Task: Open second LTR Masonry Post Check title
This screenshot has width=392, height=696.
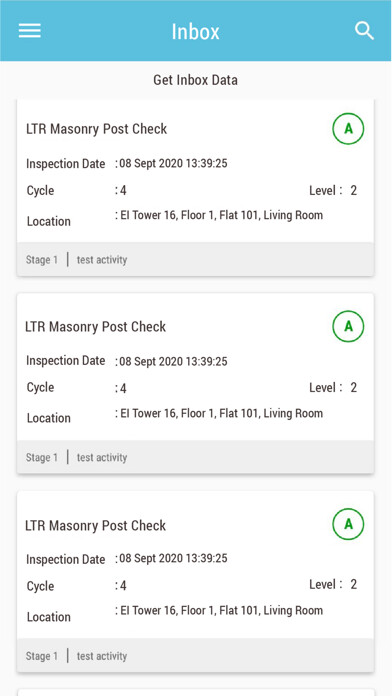Action: 95,327
